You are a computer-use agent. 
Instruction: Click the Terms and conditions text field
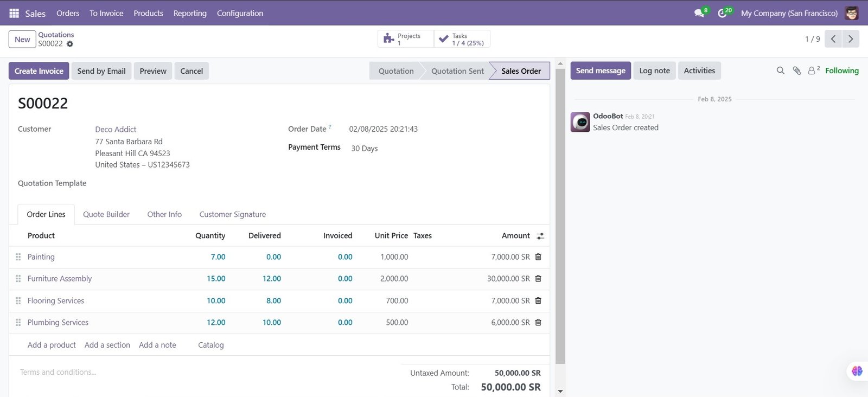[x=58, y=372]
